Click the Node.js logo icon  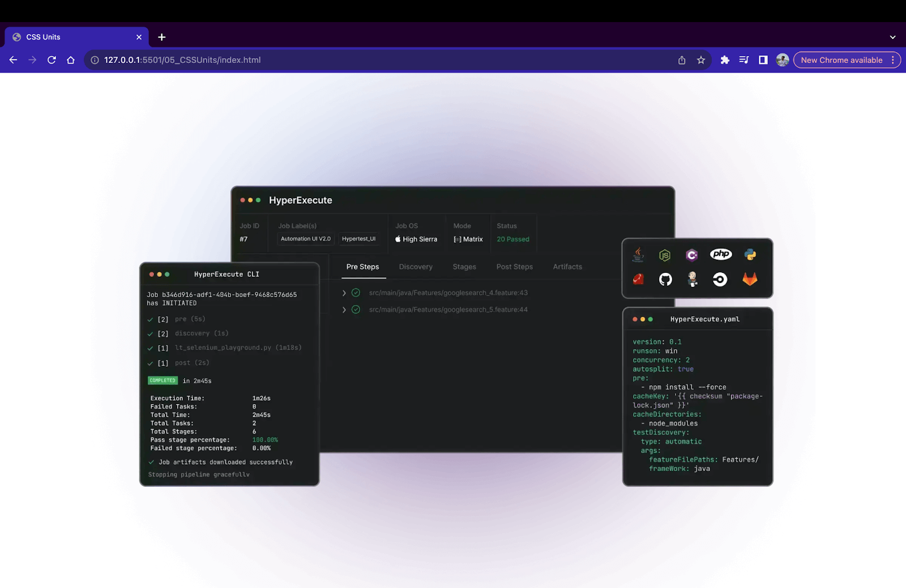click(665, 255)
